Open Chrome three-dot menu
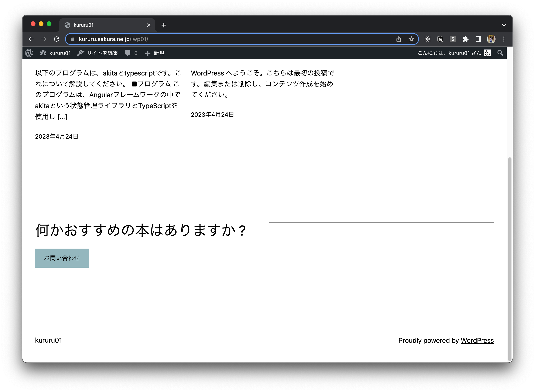 tap(504, 39)
